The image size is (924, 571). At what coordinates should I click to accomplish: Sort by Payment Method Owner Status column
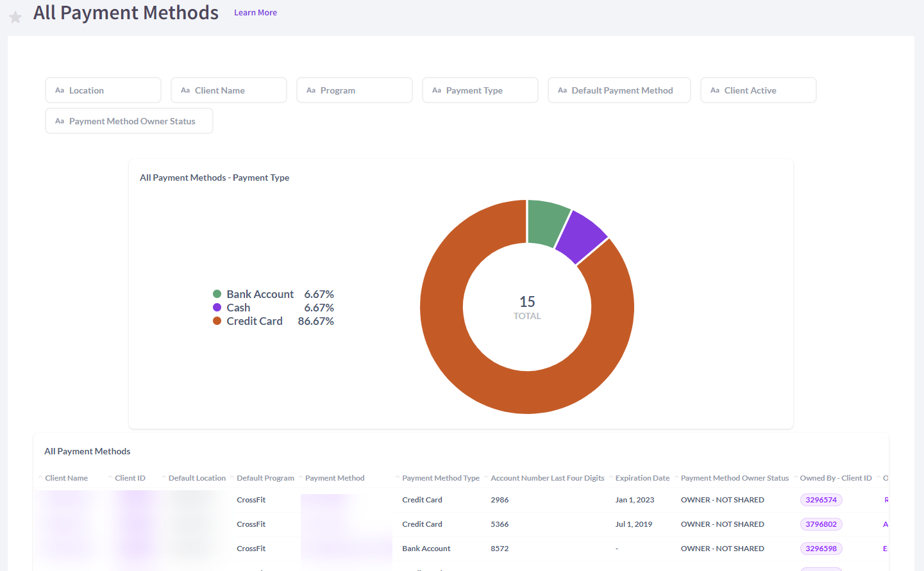[735, 478]
